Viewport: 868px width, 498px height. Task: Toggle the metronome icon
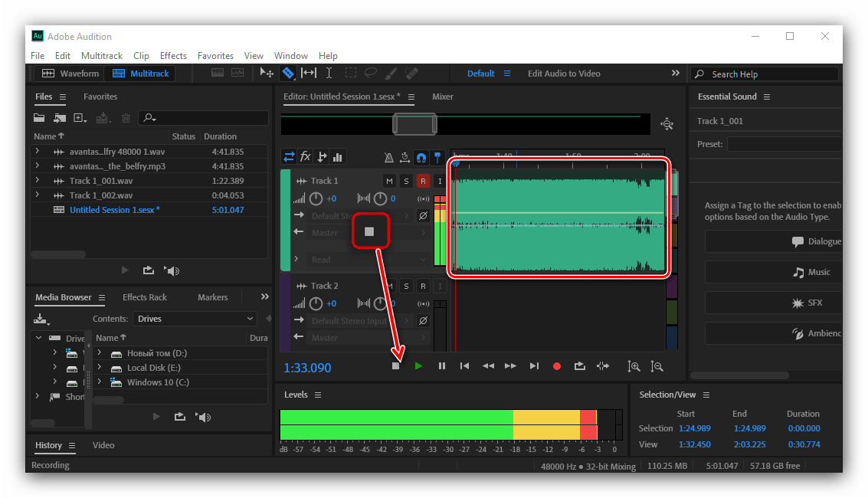coord(388,157)
